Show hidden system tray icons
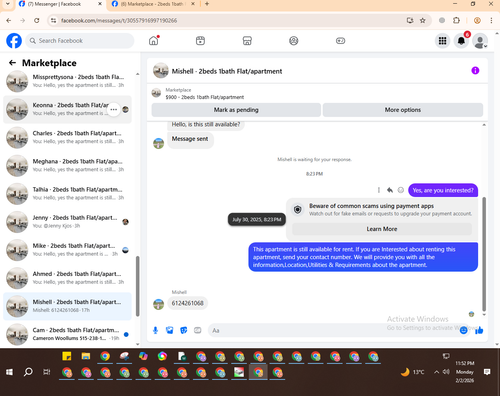This screenshot has height=396, width=500. click(x=436, y=372)
